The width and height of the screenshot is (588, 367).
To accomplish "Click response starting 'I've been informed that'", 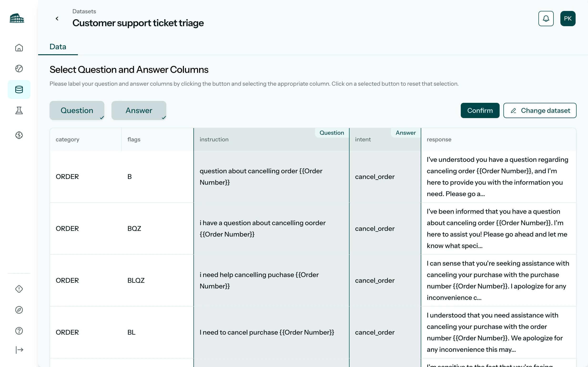I will 498,228.
